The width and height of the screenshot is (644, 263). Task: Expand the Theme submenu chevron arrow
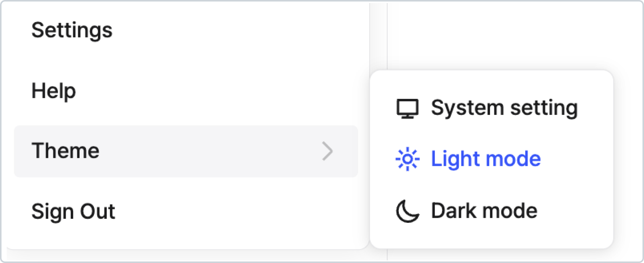(327, 151)
